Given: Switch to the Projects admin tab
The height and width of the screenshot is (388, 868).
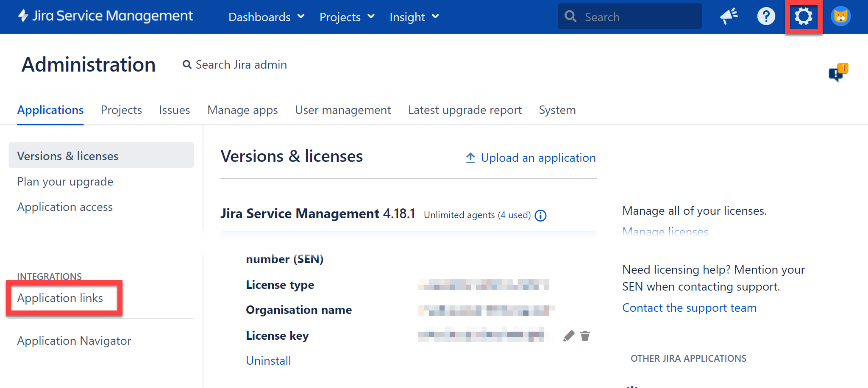Looking at the screenshot, I should [121, 110].
